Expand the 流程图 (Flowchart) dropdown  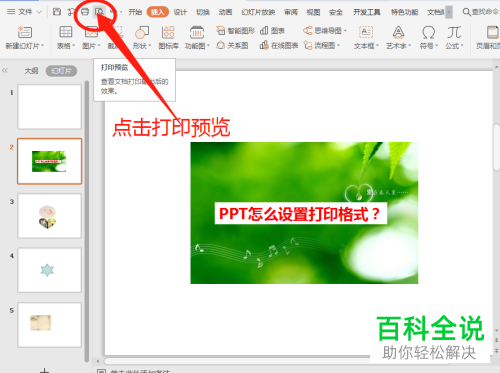pos(339,45)
